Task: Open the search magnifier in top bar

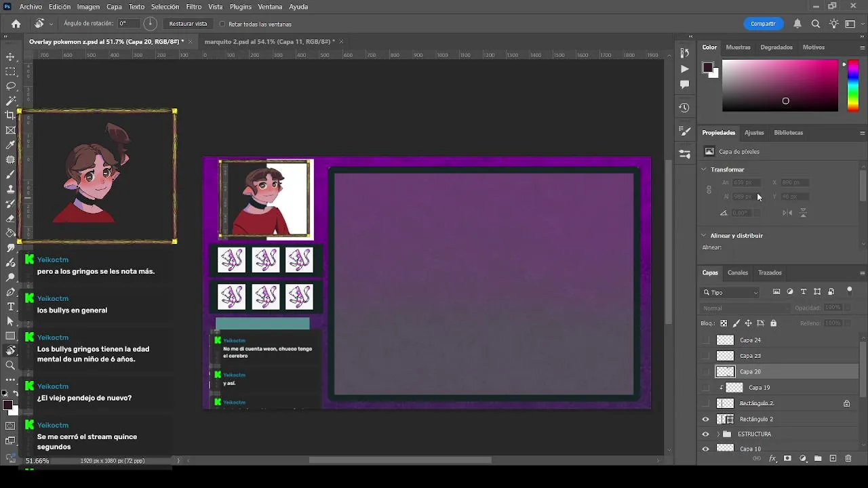Action: point(816,24)
